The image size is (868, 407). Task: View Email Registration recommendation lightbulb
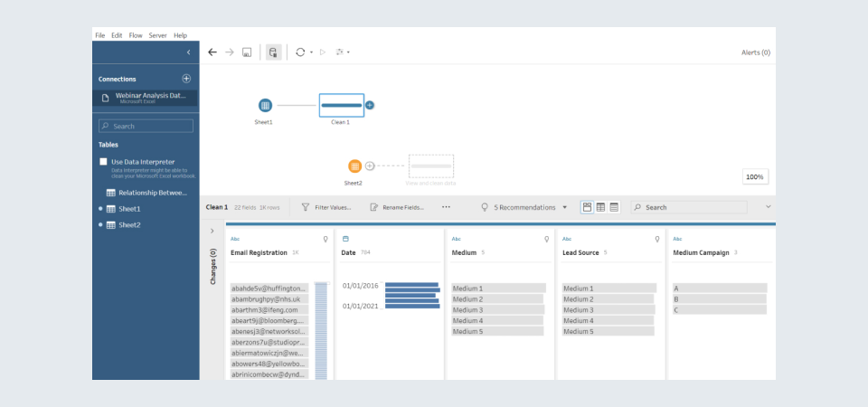[x=325, y=239]
